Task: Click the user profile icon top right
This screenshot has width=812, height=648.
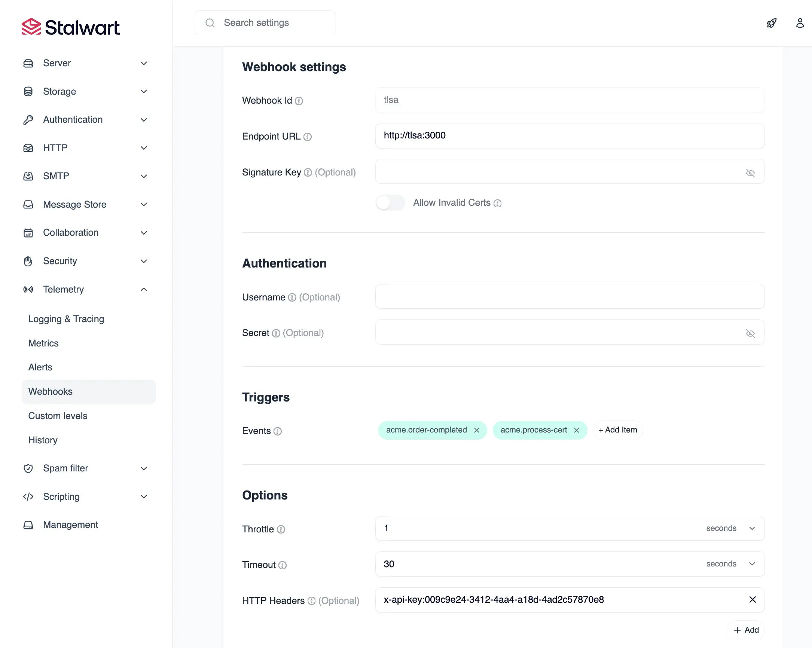Action: pyautogui.click(x=800, y=23)
